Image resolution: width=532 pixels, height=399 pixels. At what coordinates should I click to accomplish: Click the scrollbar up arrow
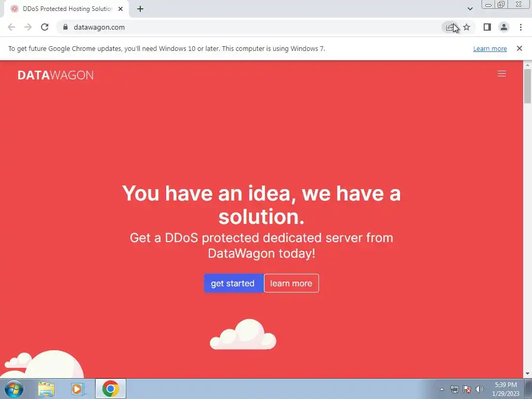coord(527,65)
